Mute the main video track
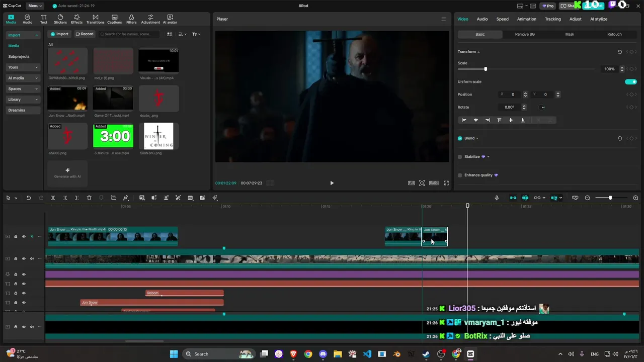644x362 pixels. point(32,258)
